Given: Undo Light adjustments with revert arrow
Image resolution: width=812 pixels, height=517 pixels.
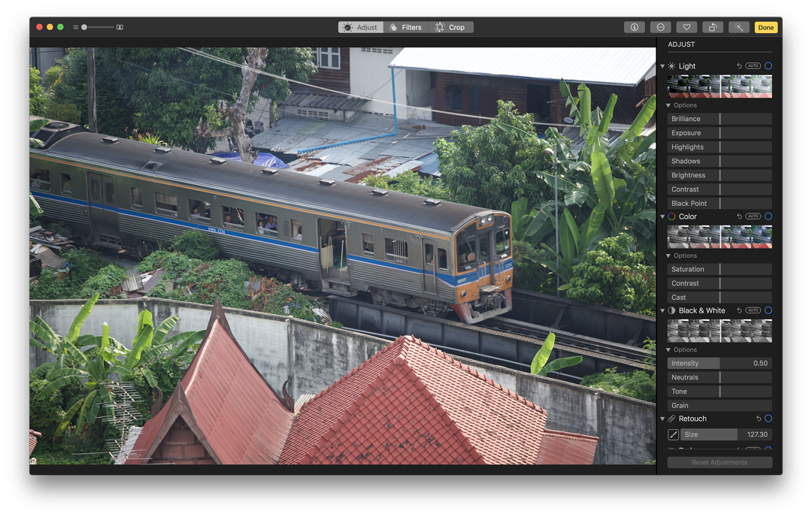Looking at the screenshot, I should (x=739, y=65).
